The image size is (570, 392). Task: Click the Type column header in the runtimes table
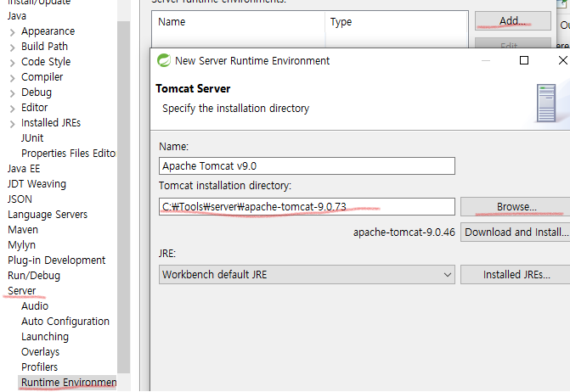click(396, 22)
